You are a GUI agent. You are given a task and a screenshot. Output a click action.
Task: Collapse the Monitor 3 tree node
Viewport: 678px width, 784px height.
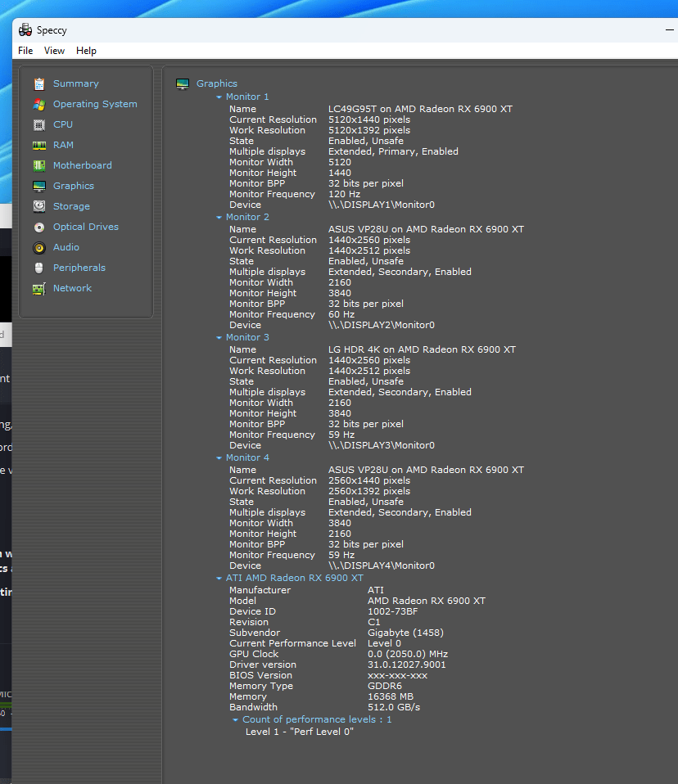[x=219, y=338]
